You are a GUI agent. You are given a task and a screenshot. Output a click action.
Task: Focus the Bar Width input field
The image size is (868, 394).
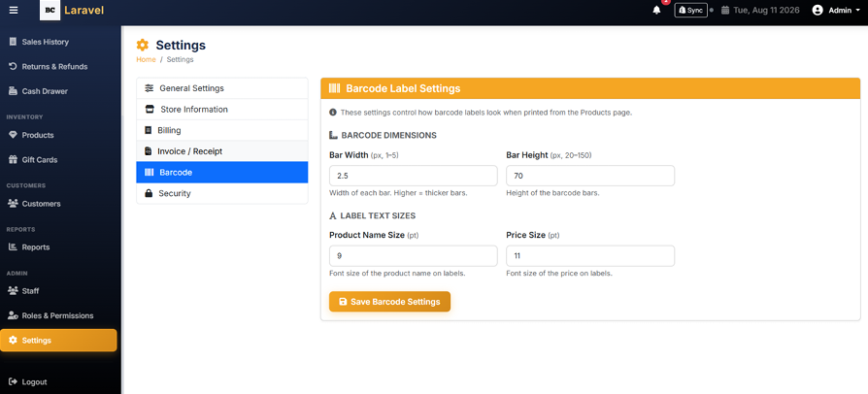click(413, 176)
